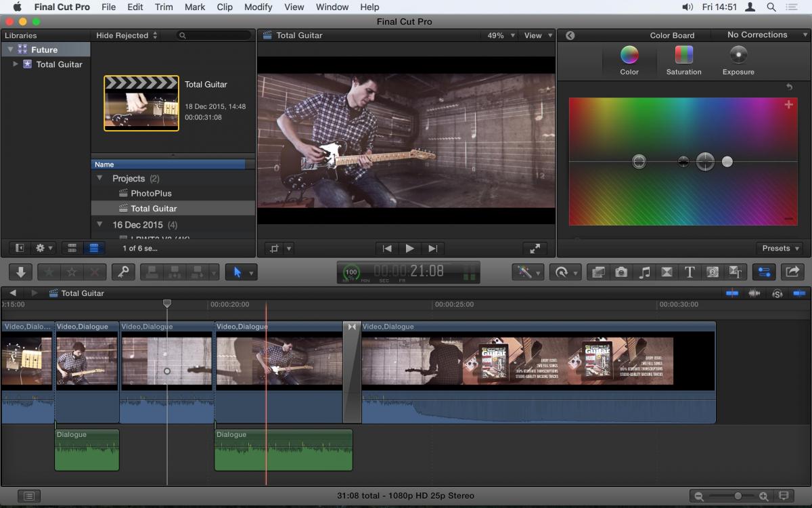The image size is (812, 508).
Task: Switch browser to filmstrip view
Action: [x=72, y=249]
